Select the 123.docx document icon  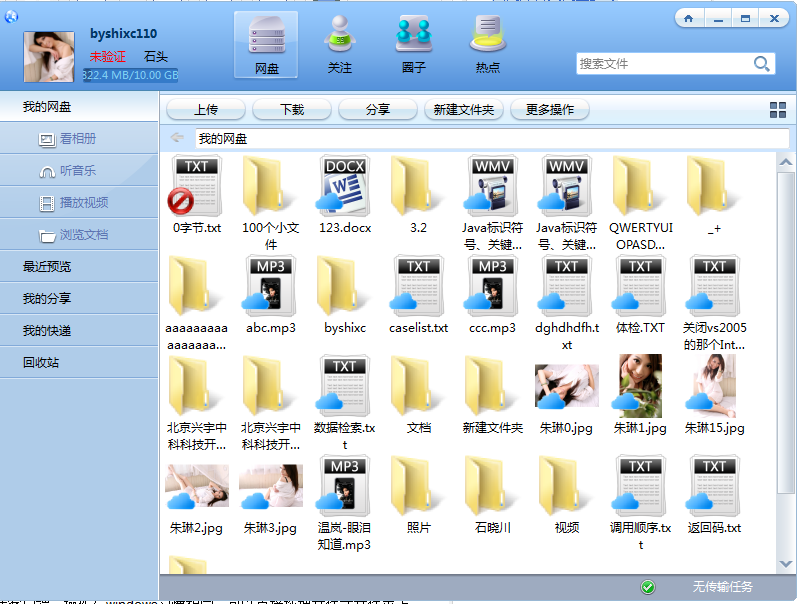pos(343,185)
